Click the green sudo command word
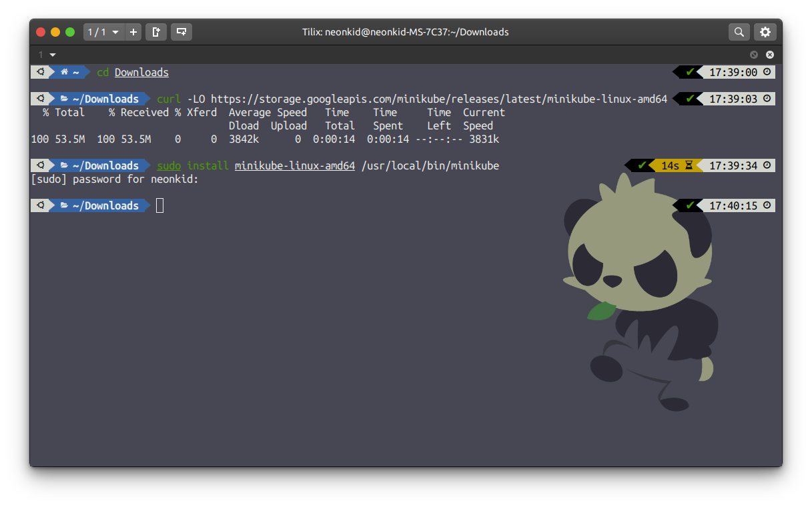 169,165
